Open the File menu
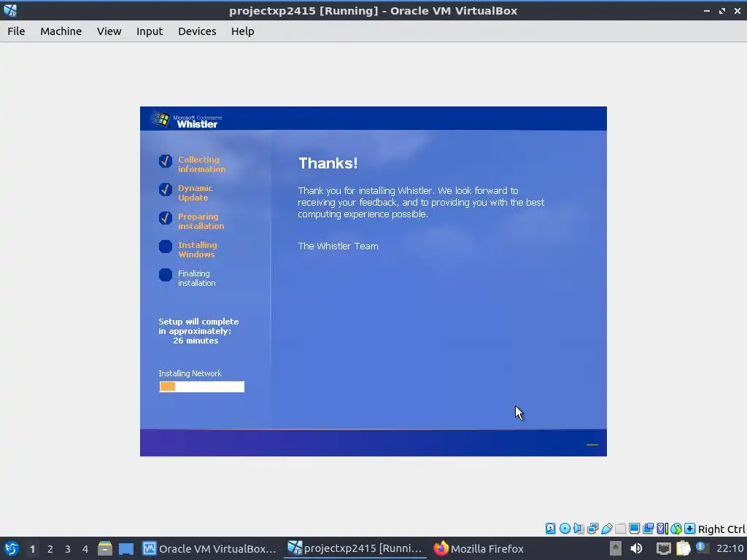 click(16, 31)
